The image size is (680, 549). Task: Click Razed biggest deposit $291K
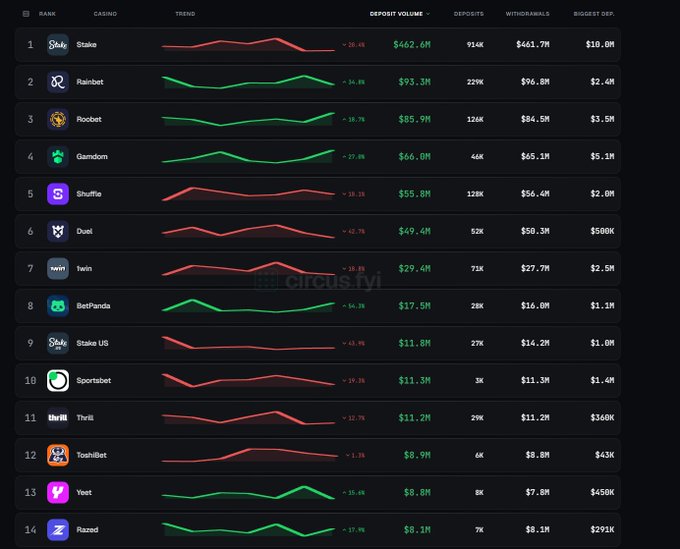[x=602, y=529]
